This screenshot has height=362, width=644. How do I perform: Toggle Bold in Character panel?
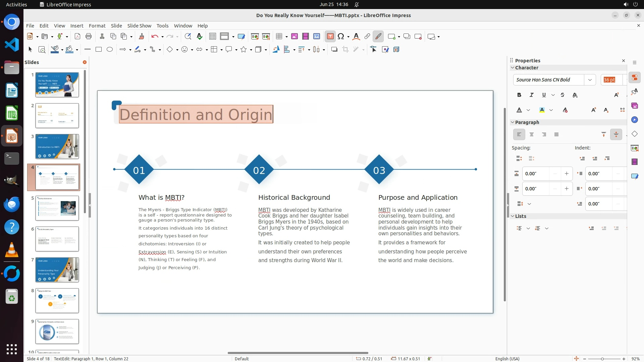(519, 95)
